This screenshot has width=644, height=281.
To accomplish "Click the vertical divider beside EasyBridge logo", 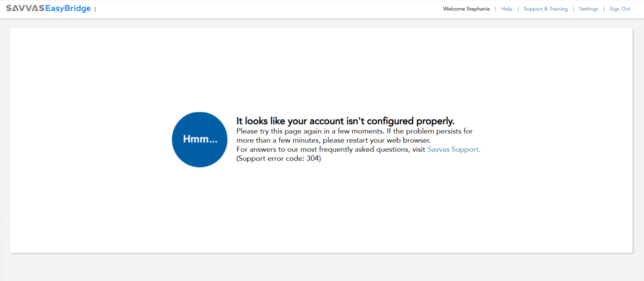I will click(95, 9).
